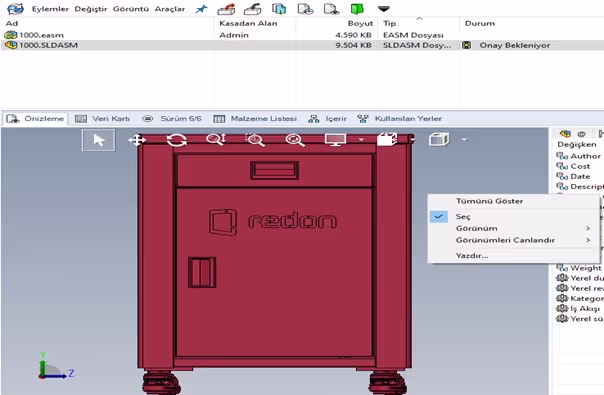Sort by the Durum column header
Viewport: 604px width, 395px height.
coord(480,24)
